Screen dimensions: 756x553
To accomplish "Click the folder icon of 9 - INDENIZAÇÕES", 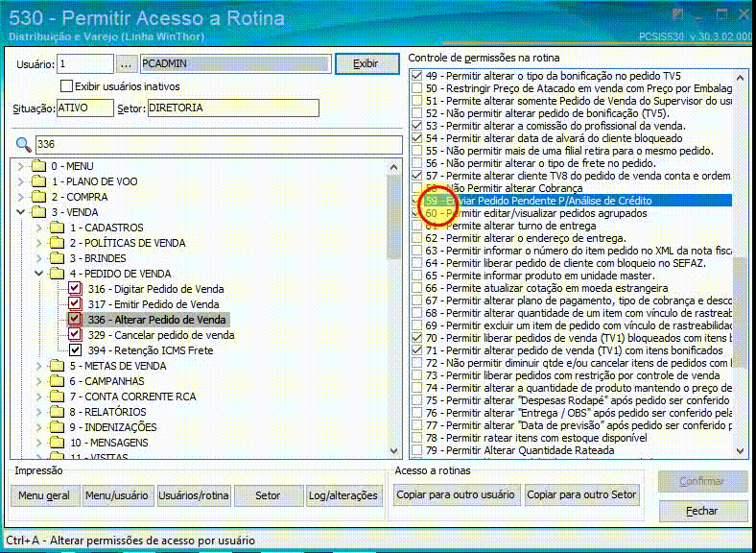I will pos(57,427).
